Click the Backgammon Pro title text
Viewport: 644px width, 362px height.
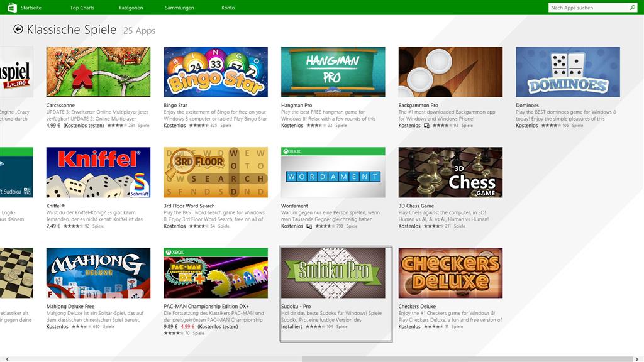click(418, 106)
